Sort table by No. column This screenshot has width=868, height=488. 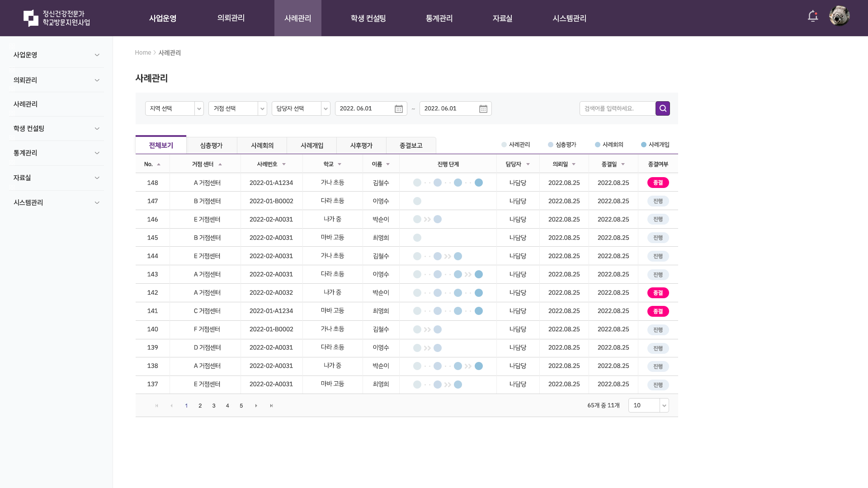158,164
